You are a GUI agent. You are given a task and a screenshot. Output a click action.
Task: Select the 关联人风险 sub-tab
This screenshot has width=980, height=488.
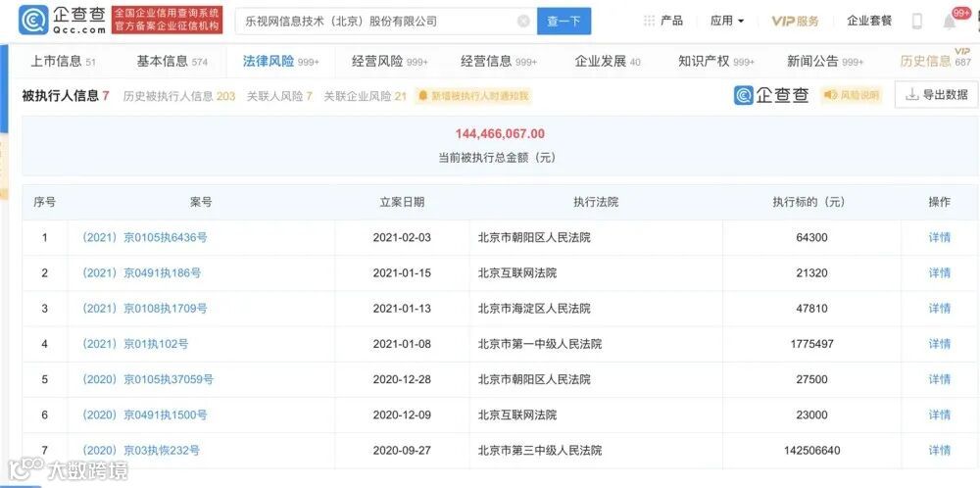[279, 96]
